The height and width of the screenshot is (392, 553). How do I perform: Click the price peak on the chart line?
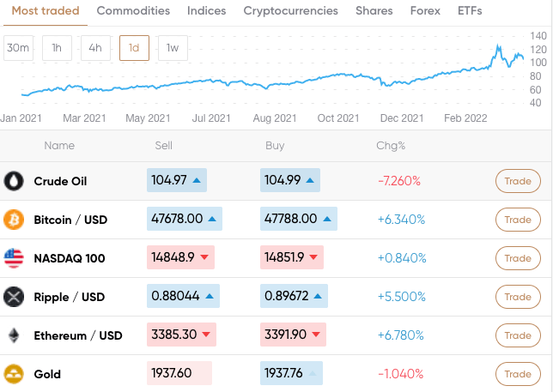point(498,45)
